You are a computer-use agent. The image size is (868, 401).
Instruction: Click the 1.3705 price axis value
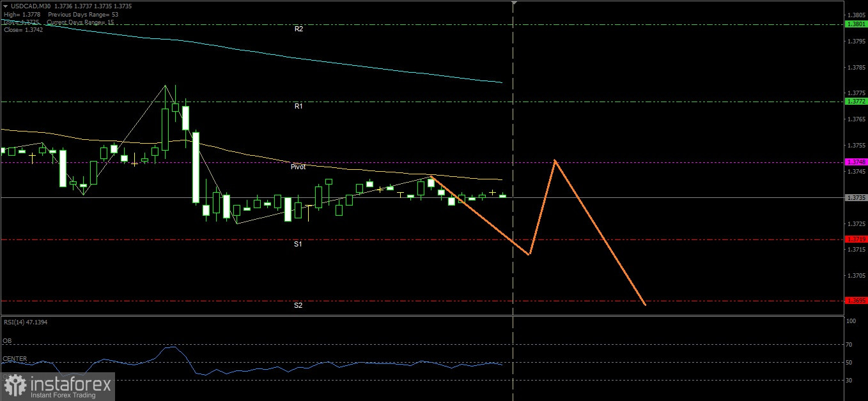click(x=856, y=276)
